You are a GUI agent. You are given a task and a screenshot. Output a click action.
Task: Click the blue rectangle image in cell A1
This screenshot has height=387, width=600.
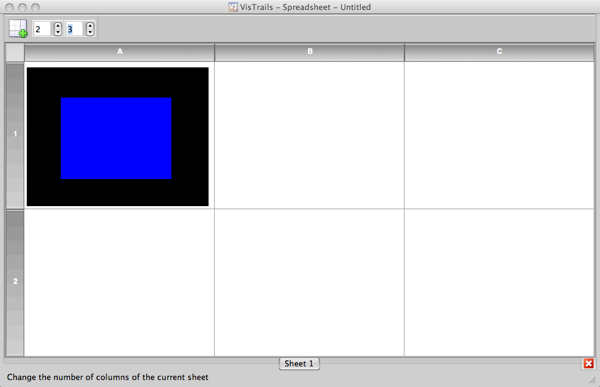[116, 138]
